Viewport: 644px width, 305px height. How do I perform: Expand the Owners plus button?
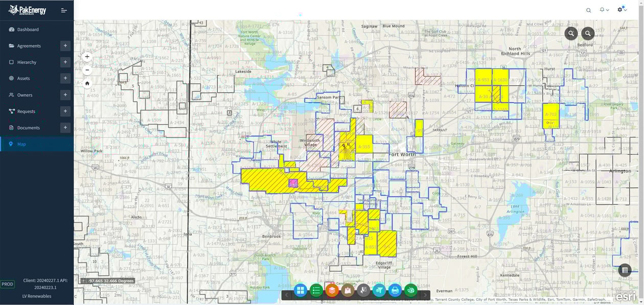click(x=65, y=95)
